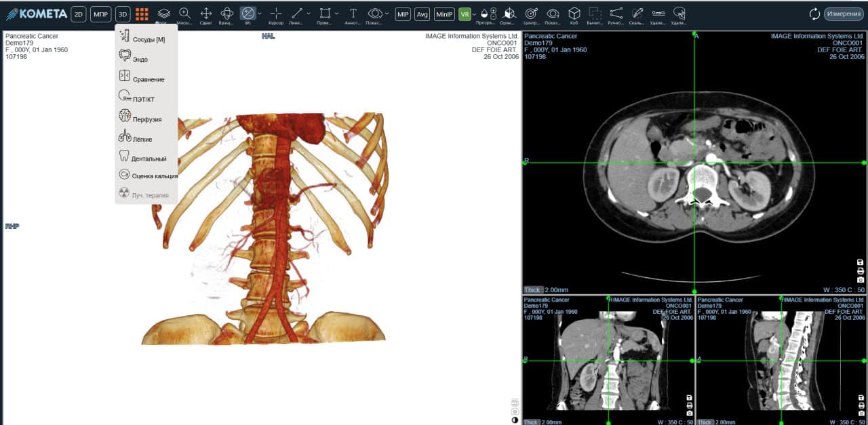868x425 pixels.
Task: Choose Дентальный from the menu
Action: coord(146,157)
